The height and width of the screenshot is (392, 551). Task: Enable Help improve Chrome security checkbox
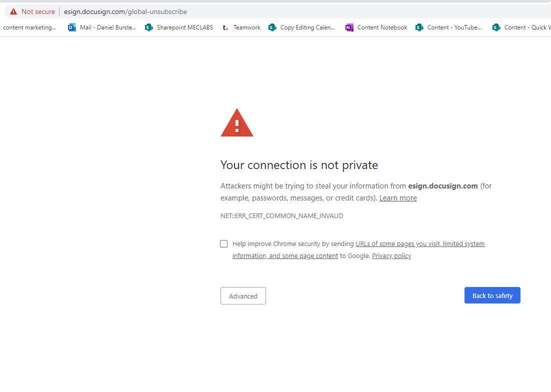tap(224, 244)
